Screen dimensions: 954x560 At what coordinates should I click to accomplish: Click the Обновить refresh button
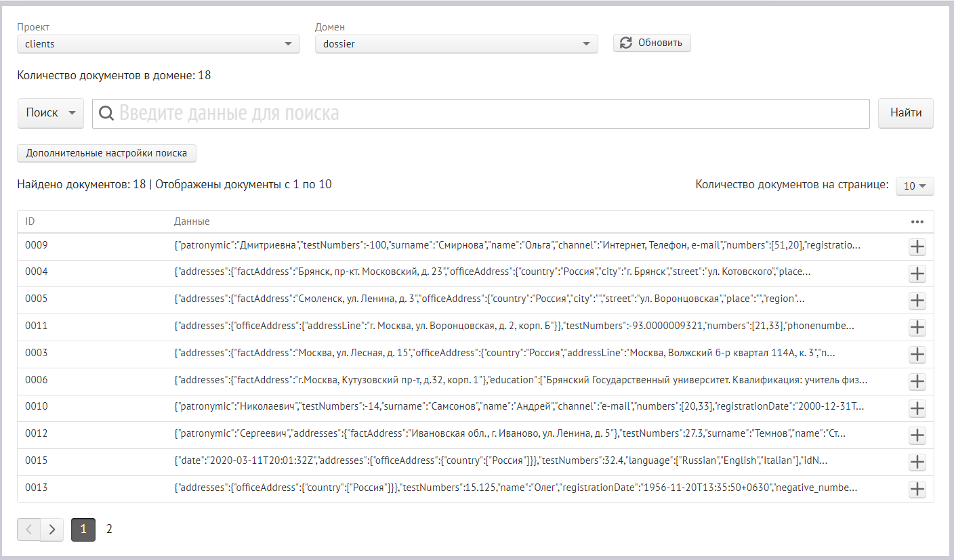click(652, 43)
